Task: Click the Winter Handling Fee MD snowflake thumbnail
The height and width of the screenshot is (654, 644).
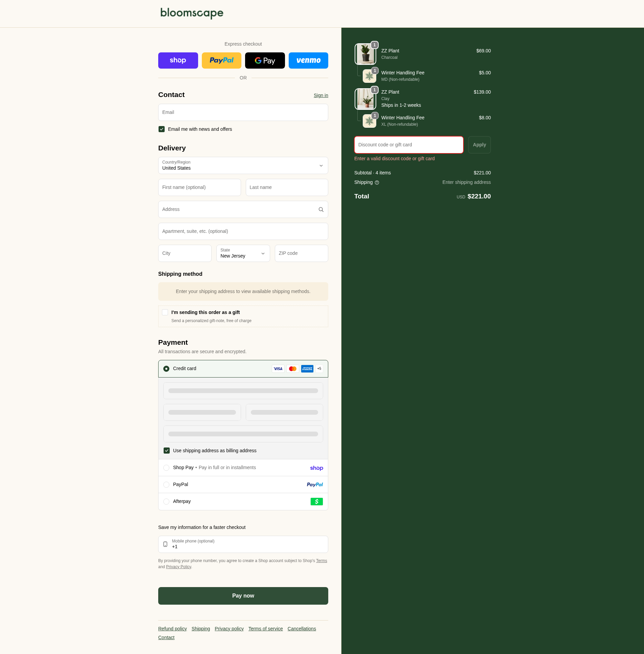Action: 369,76
